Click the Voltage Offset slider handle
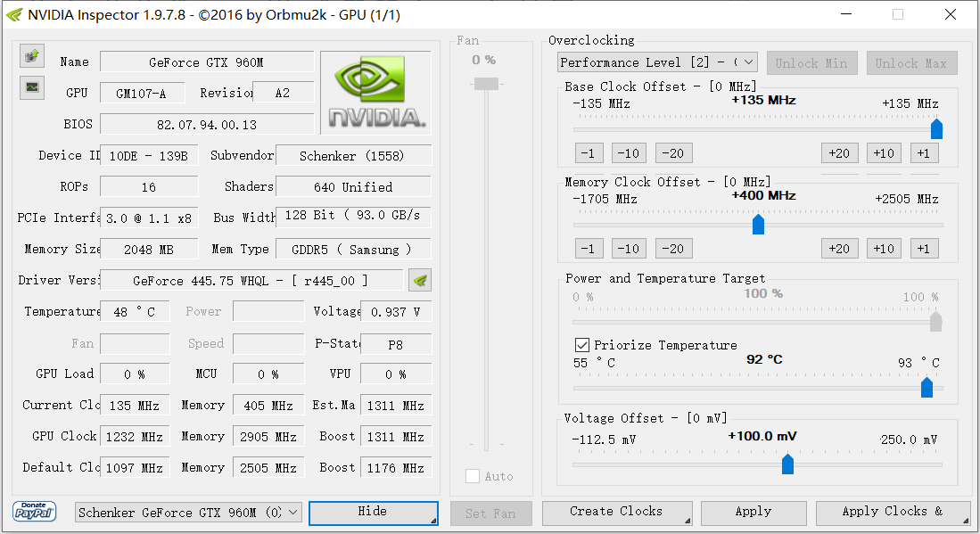980x534 pixels. coord(787,464)
